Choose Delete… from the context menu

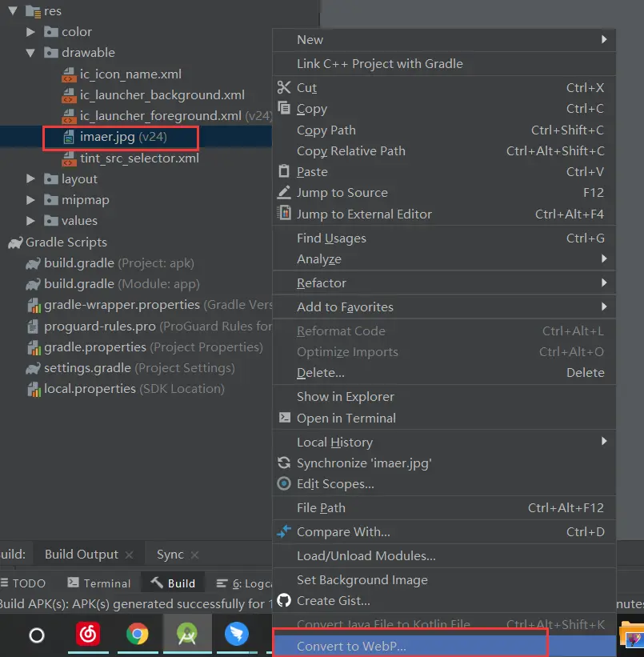click(444, 372)
